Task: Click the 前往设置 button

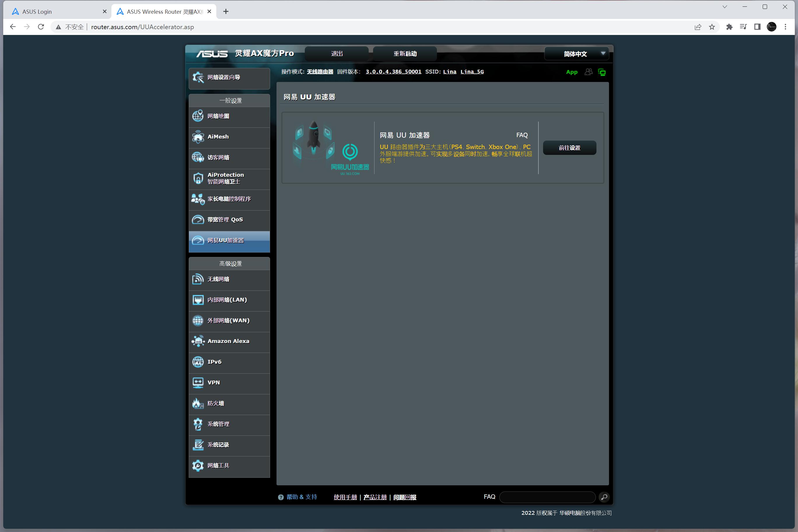Action: [x=569, y=148]
